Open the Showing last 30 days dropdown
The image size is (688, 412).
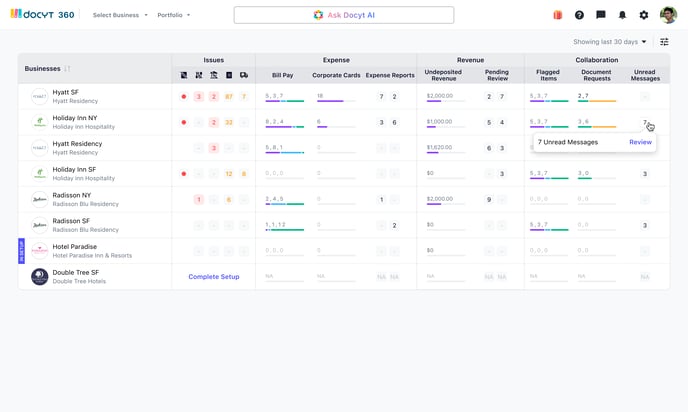tap(609, 42)
